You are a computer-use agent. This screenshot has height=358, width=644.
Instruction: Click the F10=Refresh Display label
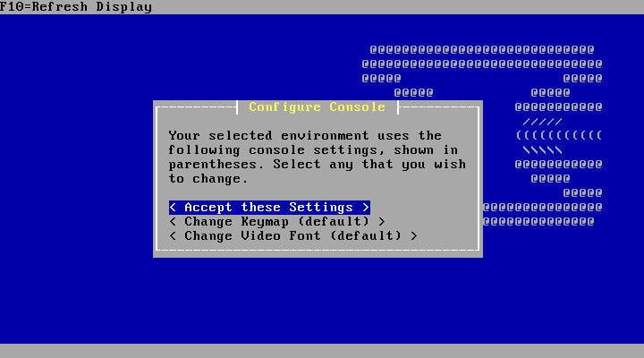[76, 7]
